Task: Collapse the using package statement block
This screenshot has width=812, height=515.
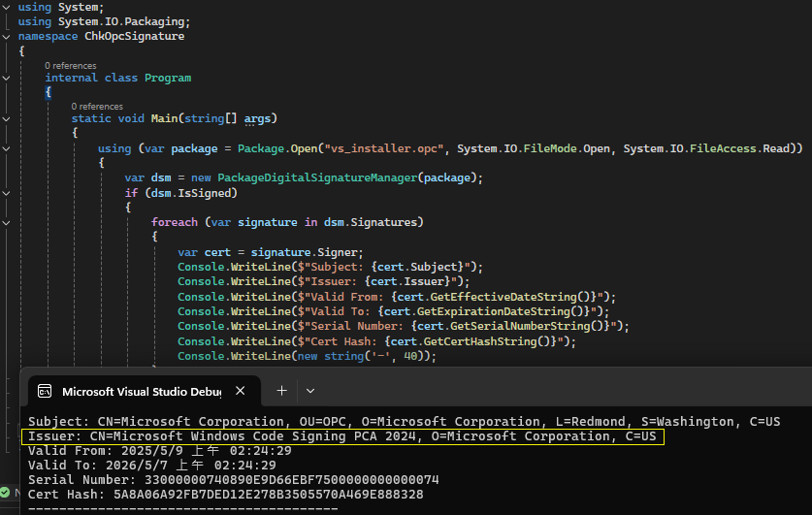Action: coord(7,148)
